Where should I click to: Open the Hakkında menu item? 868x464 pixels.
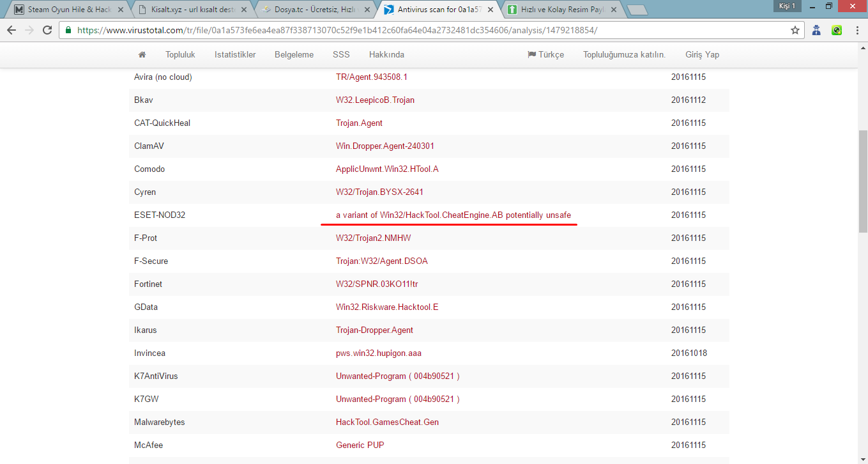[x=386, y=54]
